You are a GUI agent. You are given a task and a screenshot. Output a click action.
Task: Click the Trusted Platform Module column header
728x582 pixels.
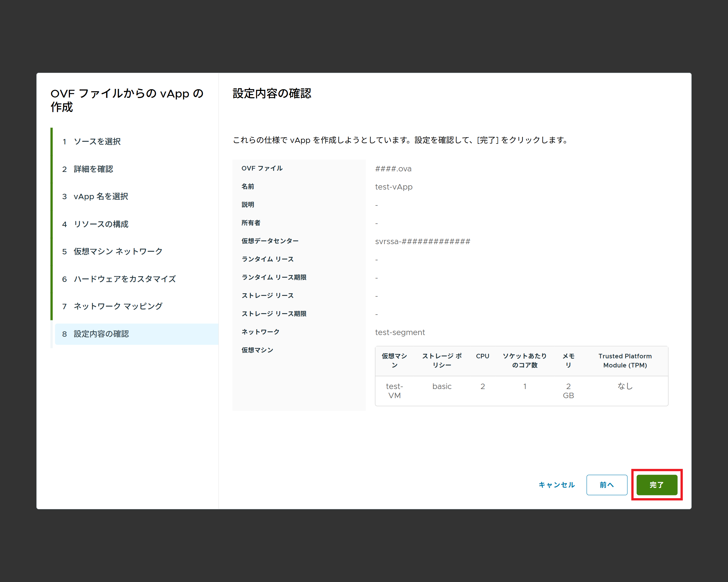[625, 360]
